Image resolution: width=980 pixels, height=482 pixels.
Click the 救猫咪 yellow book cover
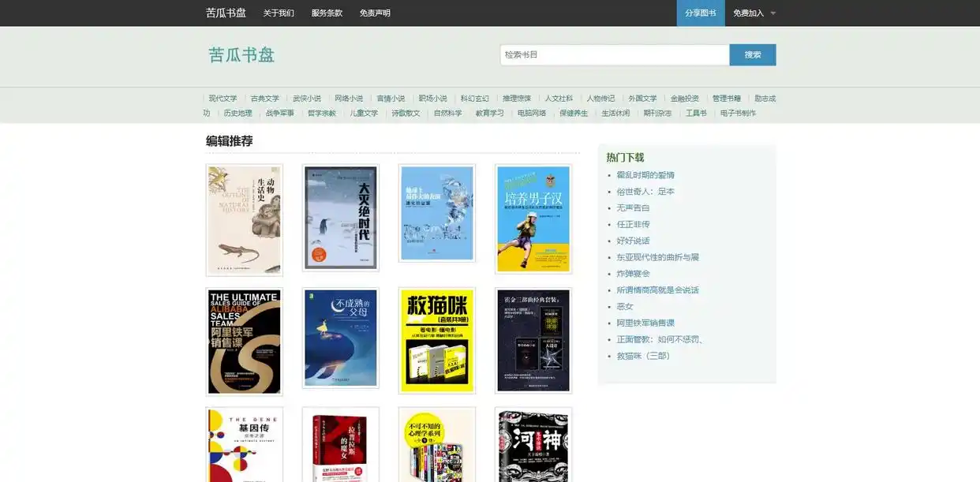coord(436,341)
